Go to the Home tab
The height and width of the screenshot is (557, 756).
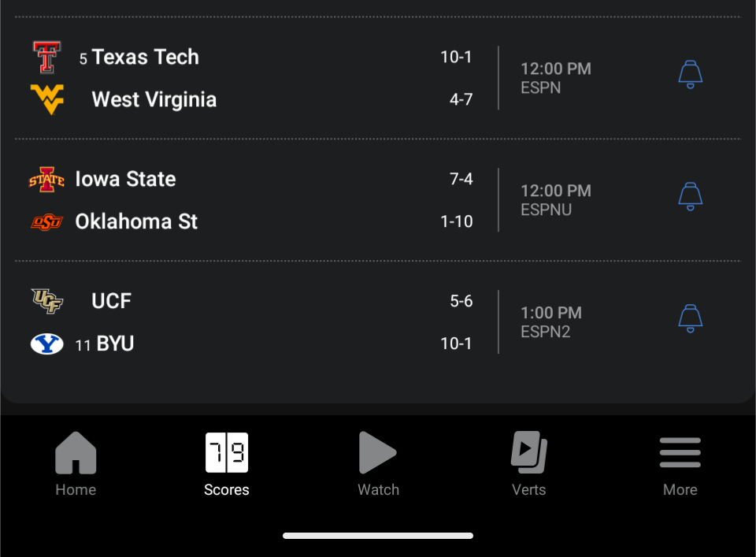coord(76,464)
